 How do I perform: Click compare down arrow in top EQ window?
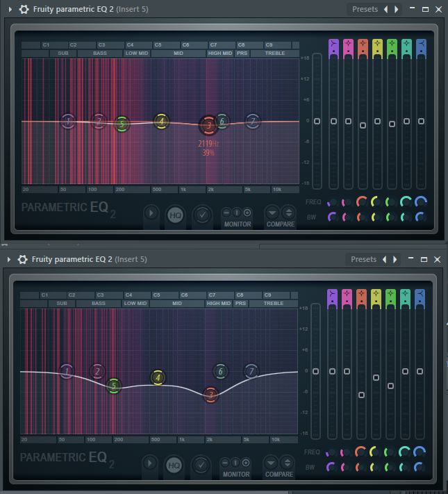(x=272, y=213)
